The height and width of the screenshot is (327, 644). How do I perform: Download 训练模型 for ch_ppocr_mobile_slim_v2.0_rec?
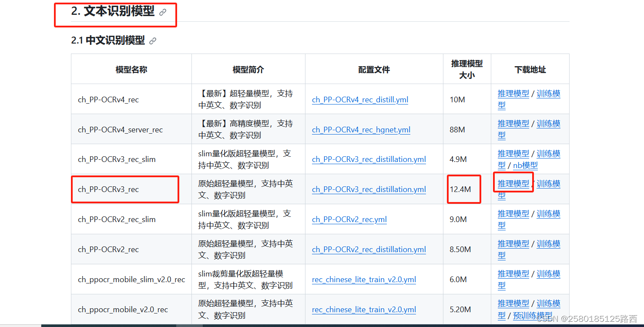tap(548, 274)
